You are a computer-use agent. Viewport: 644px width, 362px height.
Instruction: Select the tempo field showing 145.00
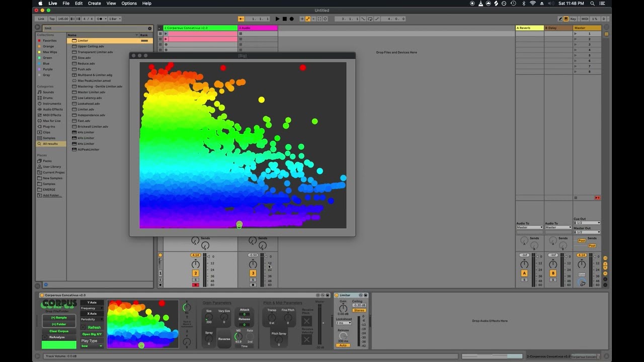(x=63, y=19)
